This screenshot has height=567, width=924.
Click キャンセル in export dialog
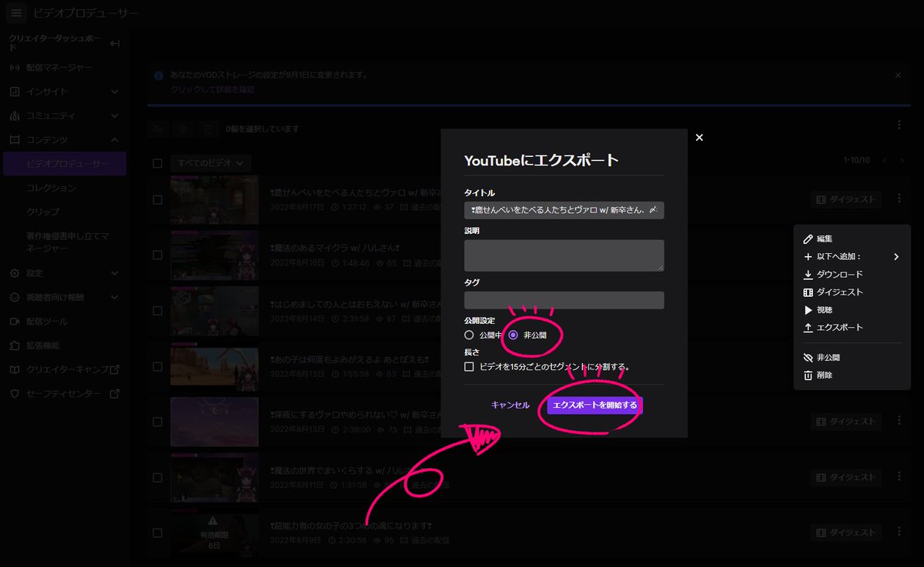point(510,405)
